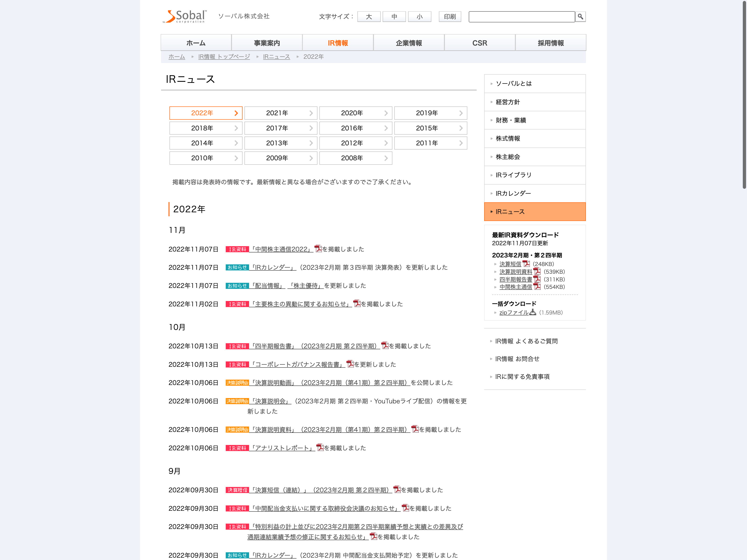Click PDF icon beside 決算短信 download
Screen dimensions: 747x560
(x=526, y=264)
